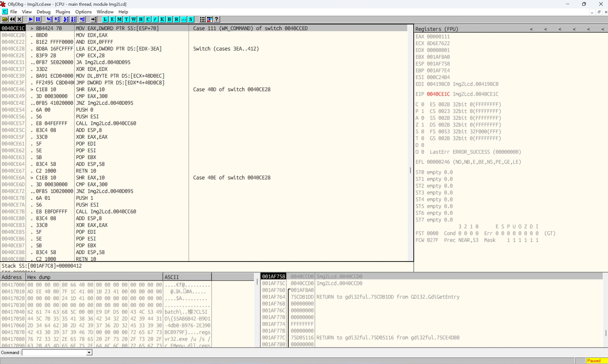Open Memory map with M button
This screenshot has width=608, height=364.
tap(119, 19)
